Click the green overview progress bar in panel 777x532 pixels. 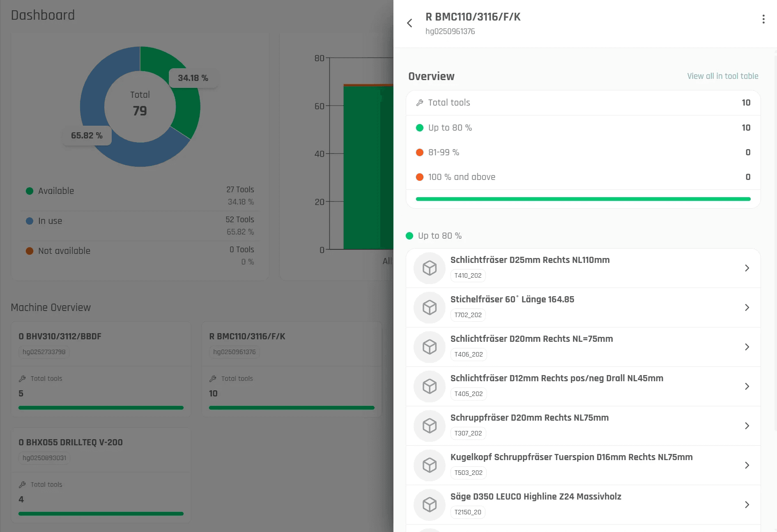point(583,199)
